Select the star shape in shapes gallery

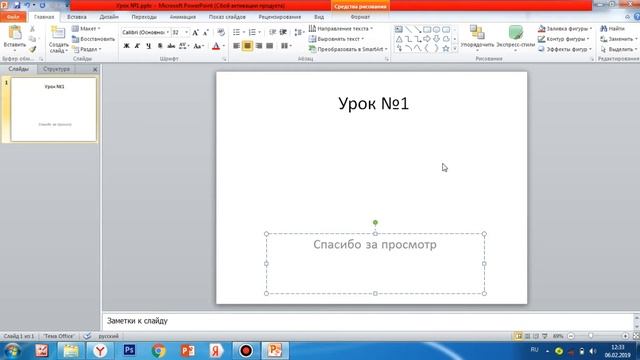click(x=446, y=49)
